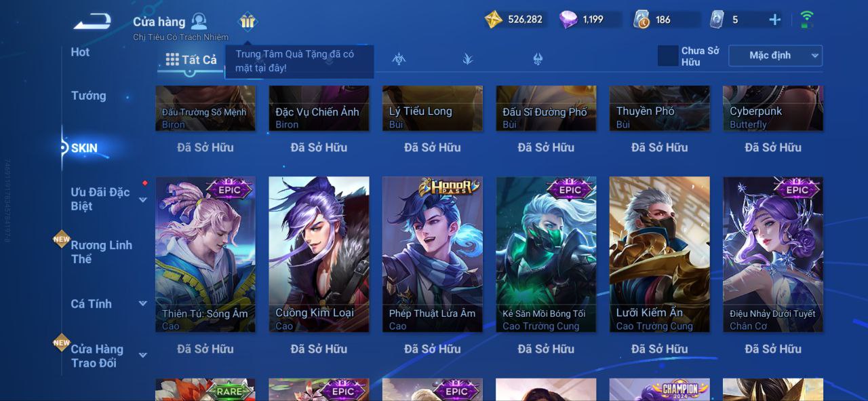Open the Mặc định sort dropdown
Viewport: 868px width, 401px height.
pyautogui.click(x=775, y=56)
